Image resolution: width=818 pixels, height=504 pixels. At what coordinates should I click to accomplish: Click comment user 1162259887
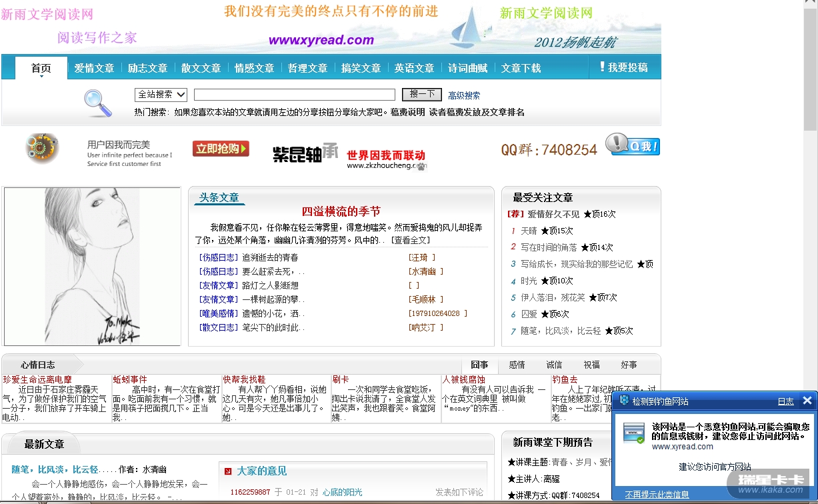point(251,492)
